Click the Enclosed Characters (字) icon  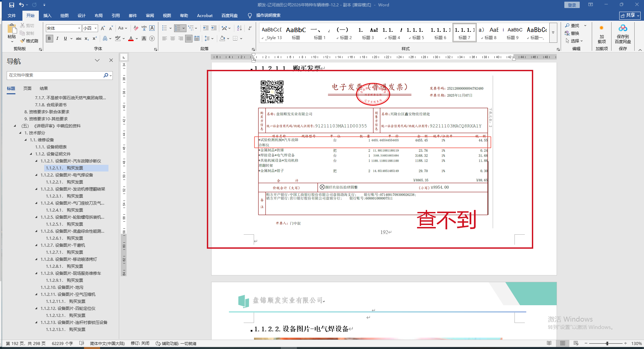point(152,38)
